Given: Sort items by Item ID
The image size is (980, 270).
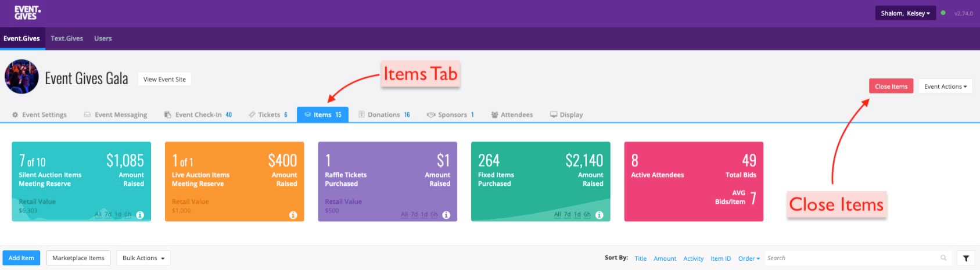Looking at the screenshot, I should coord(720,258).
